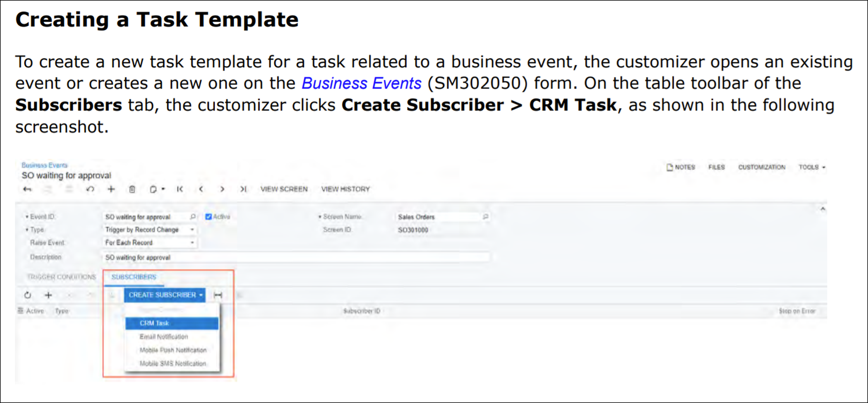Open the italic Business Events link in the paragraph

(361, 83)
